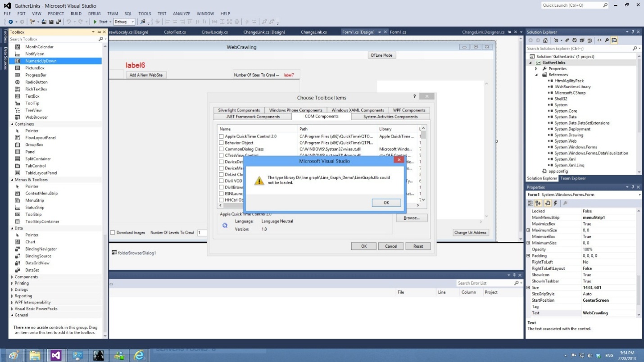644x362 pixels.
Task: Open the ANALYZE menu
Action: click(181, 14)
